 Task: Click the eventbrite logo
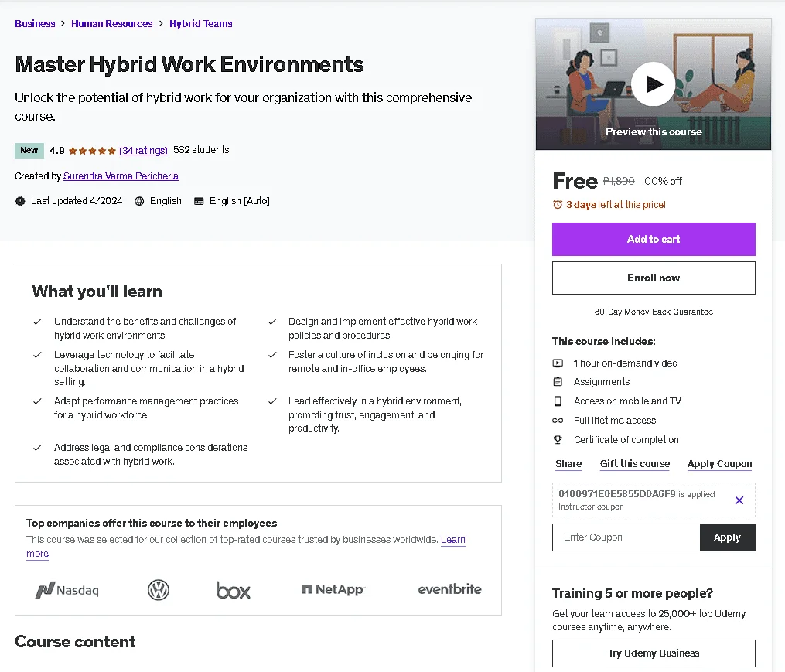pos(449,589)
